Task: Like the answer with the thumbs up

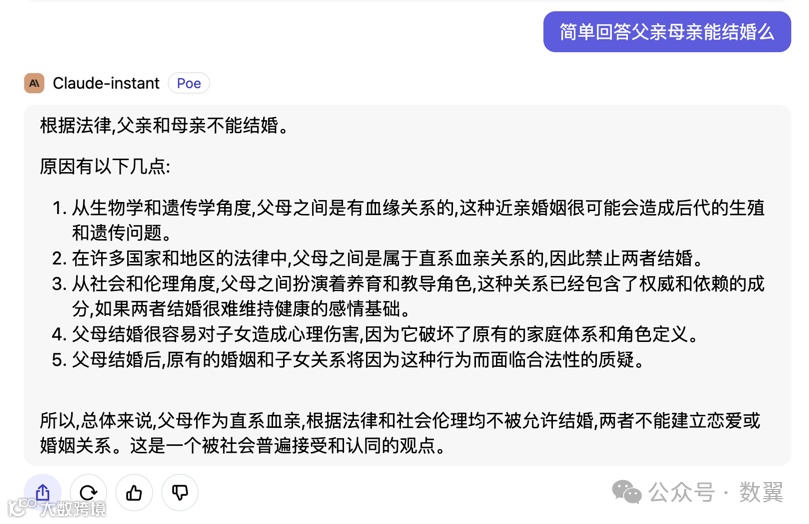Action: [x=134, y=492]
